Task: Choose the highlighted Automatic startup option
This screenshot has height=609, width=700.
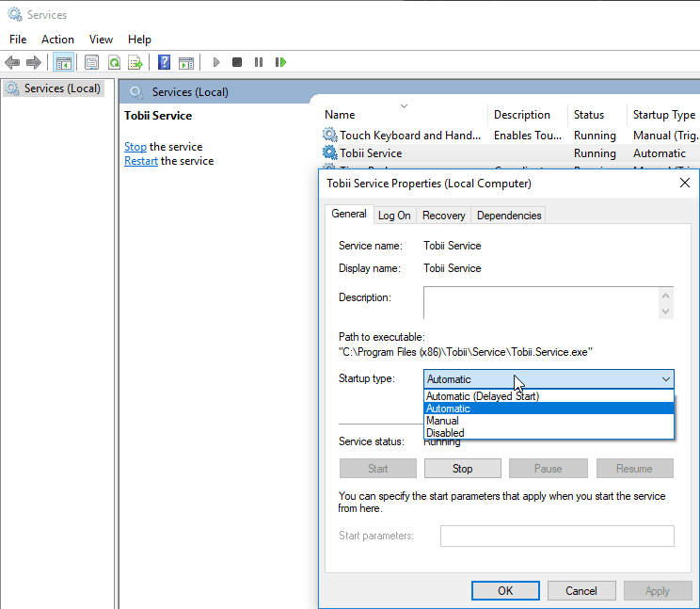Action: click(549, 409)
